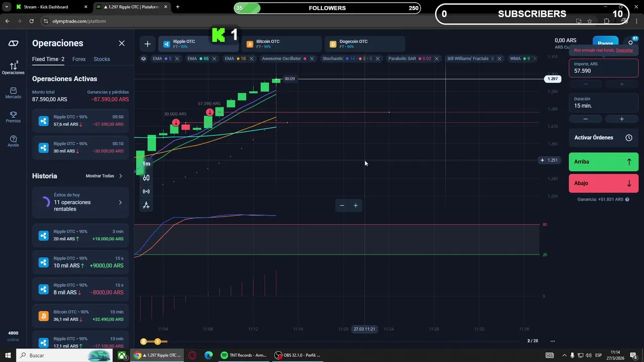Screen dimensions: 644x362
Task: Add a new asset tab with plus
Action: (x=147, y=44)
